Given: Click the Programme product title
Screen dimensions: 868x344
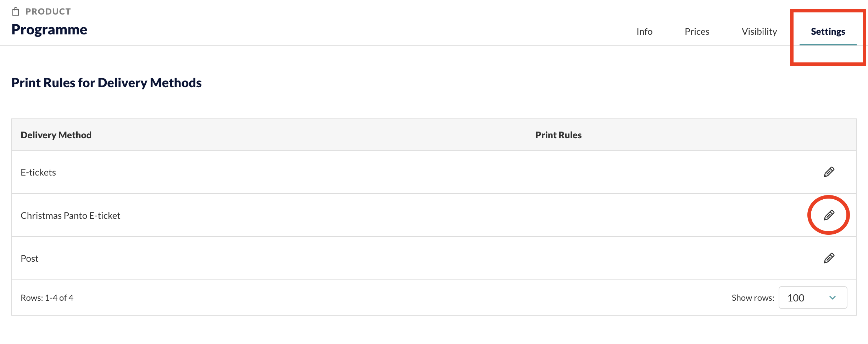Looking at the screenshot, I should [49, 29].
